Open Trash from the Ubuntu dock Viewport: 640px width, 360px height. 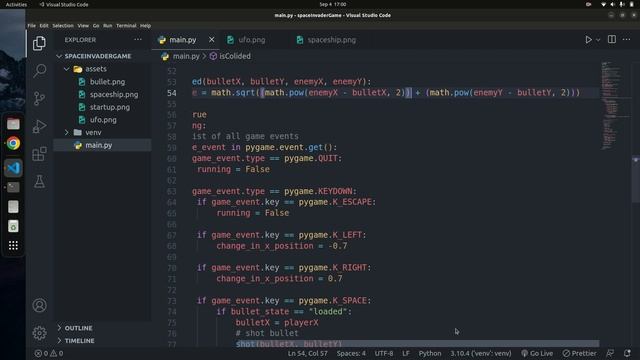pyautogui.click(x=13, y=226)
